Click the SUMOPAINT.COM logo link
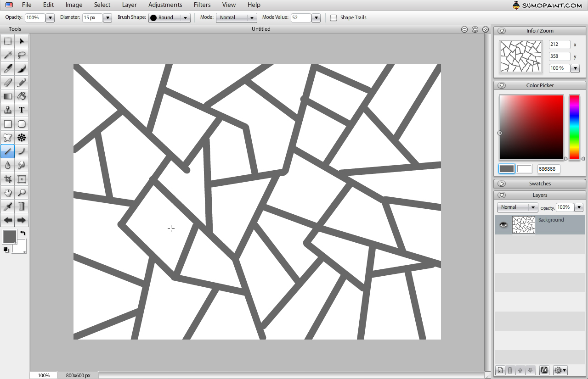 point(547,5)
